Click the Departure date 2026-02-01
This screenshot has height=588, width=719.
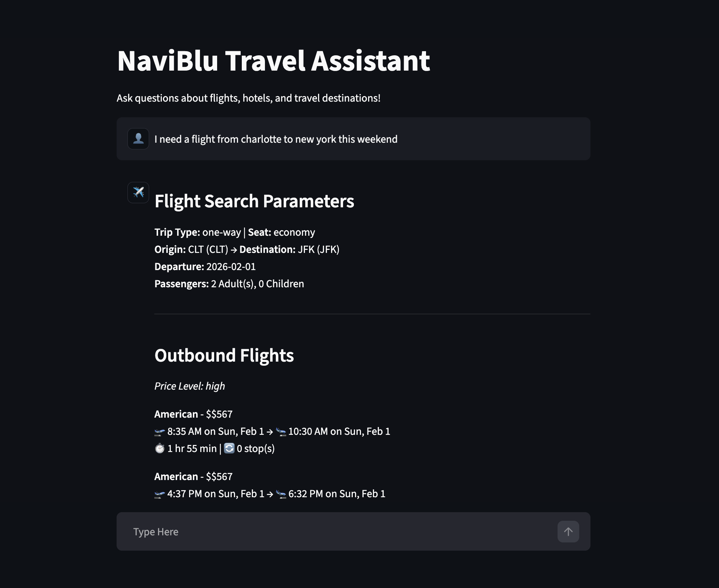pyautogui.click(x=205, y=266)
